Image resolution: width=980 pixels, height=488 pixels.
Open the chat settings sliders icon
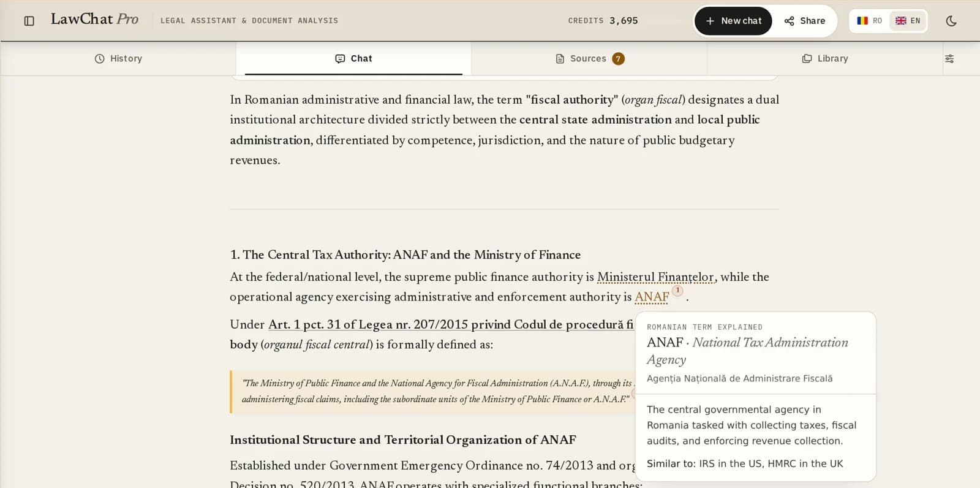(949, 59)
